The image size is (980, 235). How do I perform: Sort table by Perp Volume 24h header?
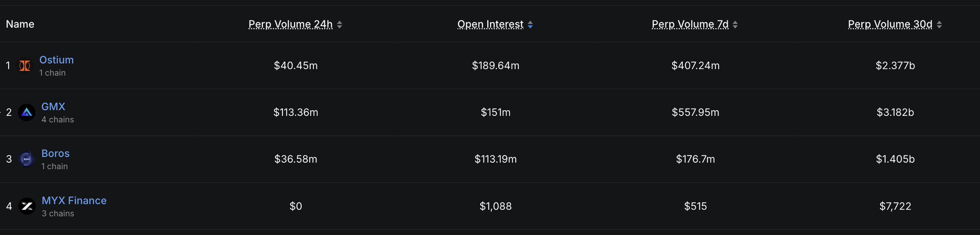coord(290,24)
